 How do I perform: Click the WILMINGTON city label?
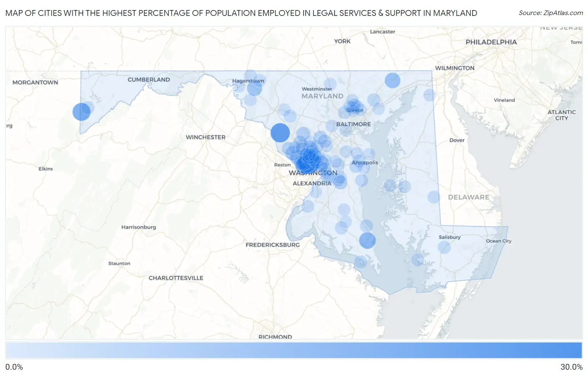455,68
